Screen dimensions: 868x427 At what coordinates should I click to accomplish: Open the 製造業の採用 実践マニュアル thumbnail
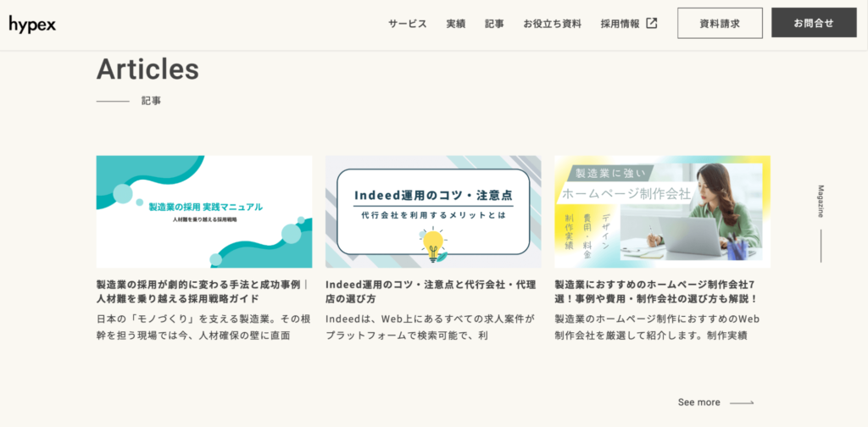click(204, 212)
